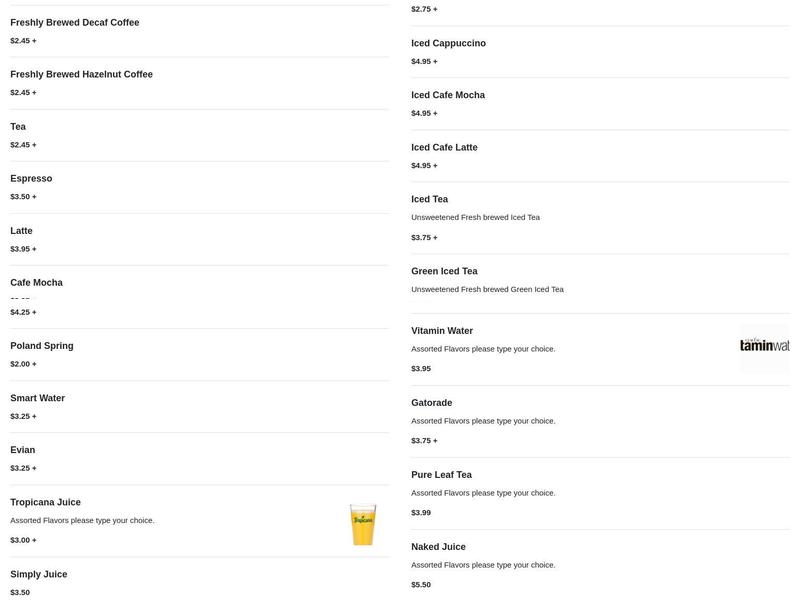
Task: Open Iced Cafe Mocha options
Action: [448, 96]
